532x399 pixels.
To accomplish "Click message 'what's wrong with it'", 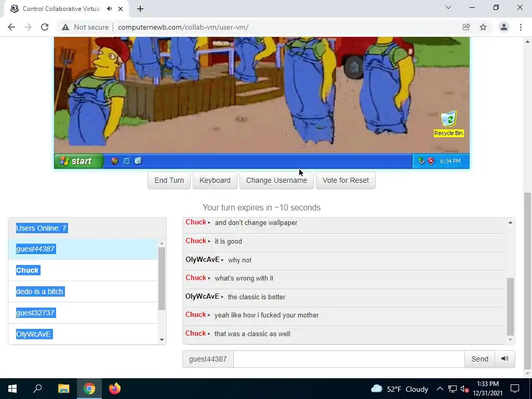I will click(244, 278).
